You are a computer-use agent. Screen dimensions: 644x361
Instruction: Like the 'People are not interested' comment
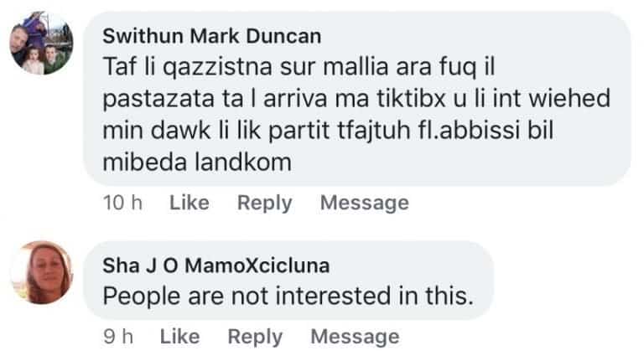179,337
